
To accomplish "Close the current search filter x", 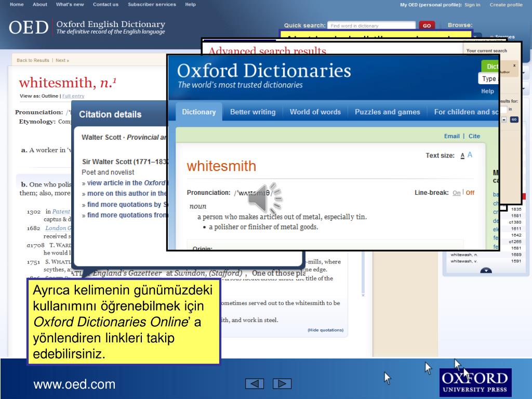I will click(514, 65).
